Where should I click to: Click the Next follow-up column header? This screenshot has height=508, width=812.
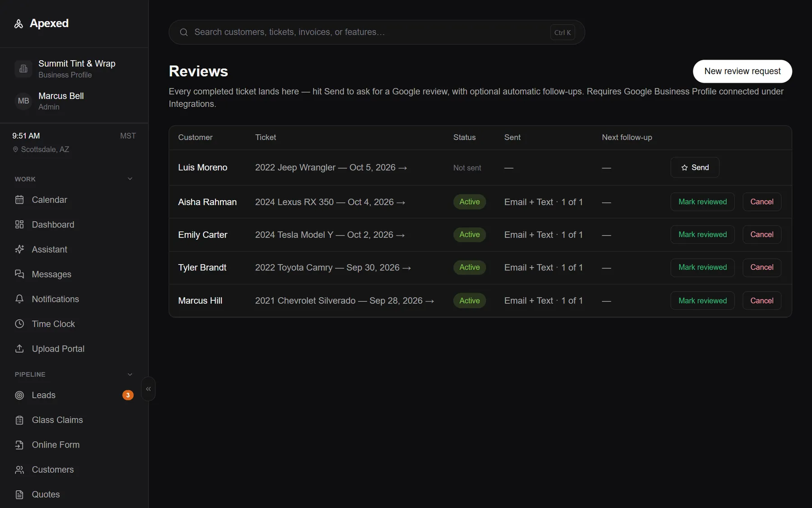[627, 137]
